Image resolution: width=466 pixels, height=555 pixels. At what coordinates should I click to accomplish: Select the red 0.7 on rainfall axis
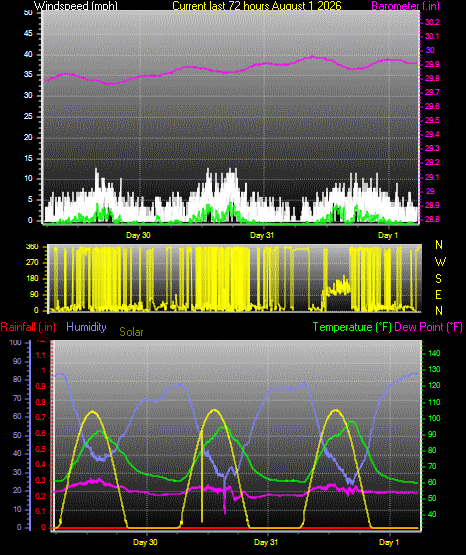tap(41, 417)
